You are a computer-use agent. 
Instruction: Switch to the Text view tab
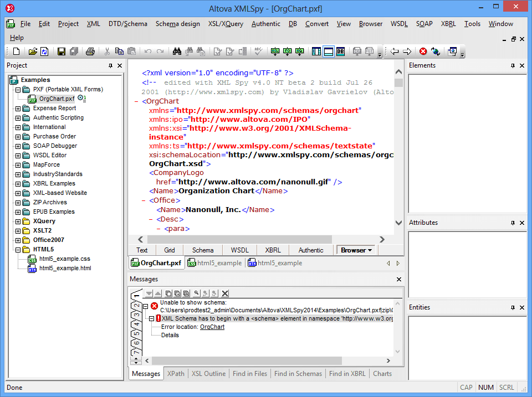coord(142,250)
